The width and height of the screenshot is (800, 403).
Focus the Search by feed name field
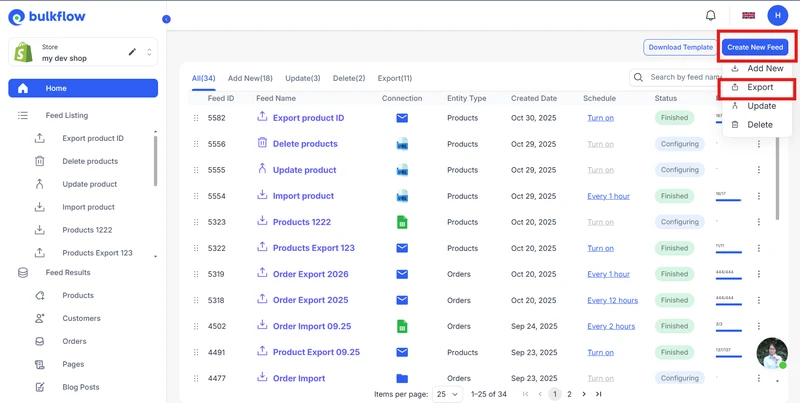click(x=676, y=78)
